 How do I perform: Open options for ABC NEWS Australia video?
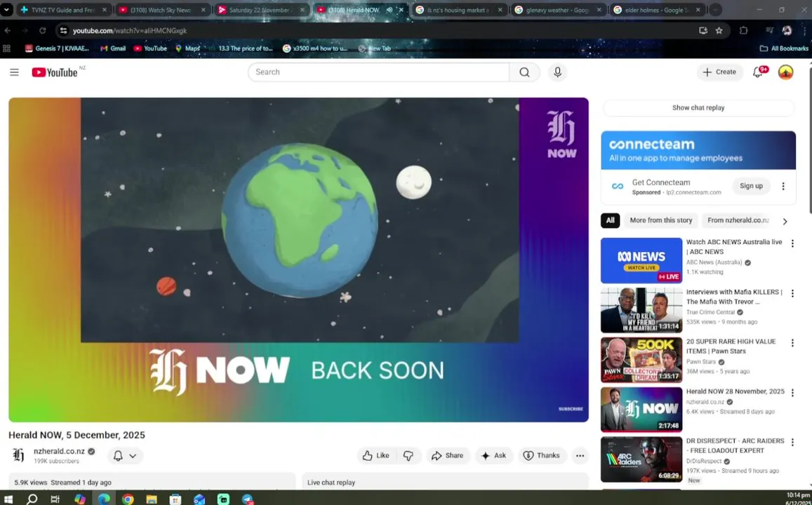coord(792,243)
